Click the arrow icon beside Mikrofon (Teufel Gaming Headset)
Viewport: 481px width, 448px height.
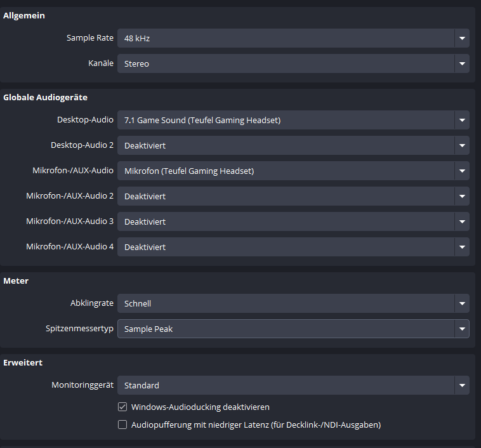pos(462,171)
